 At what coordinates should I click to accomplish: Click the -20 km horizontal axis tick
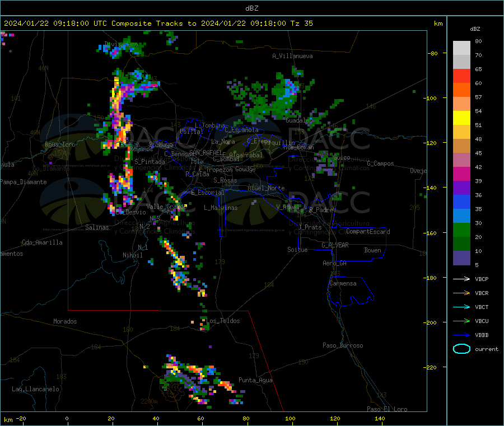tap(21, 419)
